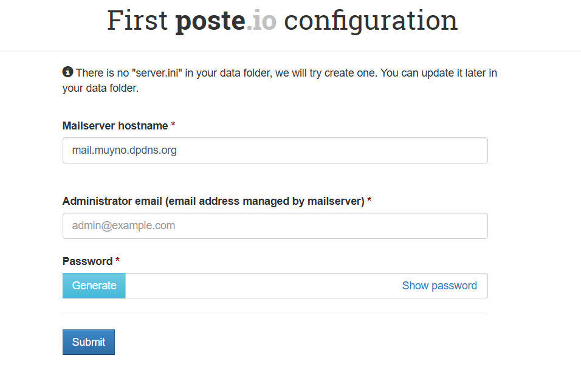Click the horizontal divider above Submit
Screen dimensions: 581x392
point(275,314)
